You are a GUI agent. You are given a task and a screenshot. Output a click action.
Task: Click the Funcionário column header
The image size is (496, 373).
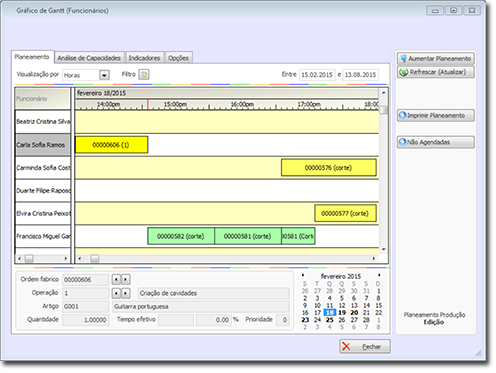click(42, 98)
